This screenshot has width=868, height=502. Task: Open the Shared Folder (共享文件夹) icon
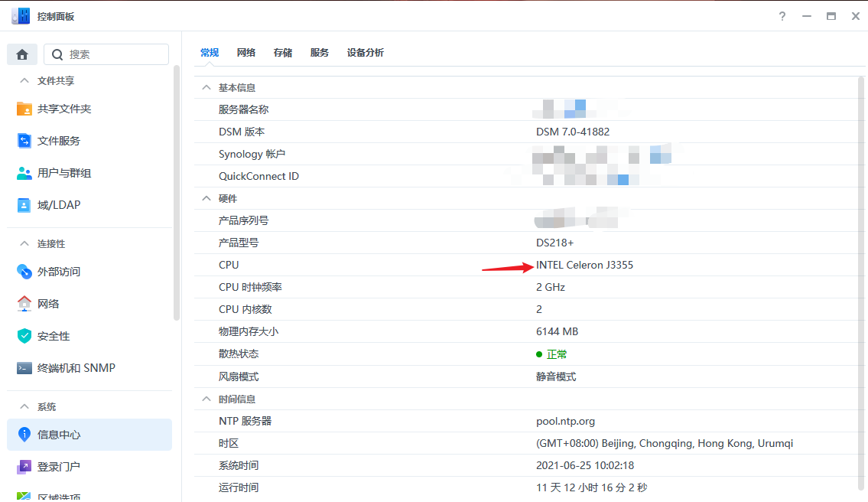click(24, 109)
